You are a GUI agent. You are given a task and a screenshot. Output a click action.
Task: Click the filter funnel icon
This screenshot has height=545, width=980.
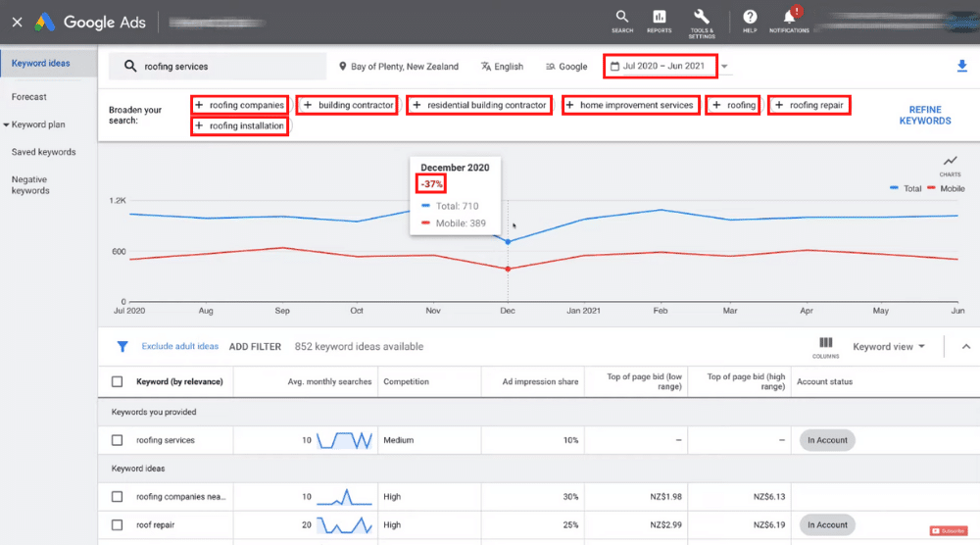[122, 346]
